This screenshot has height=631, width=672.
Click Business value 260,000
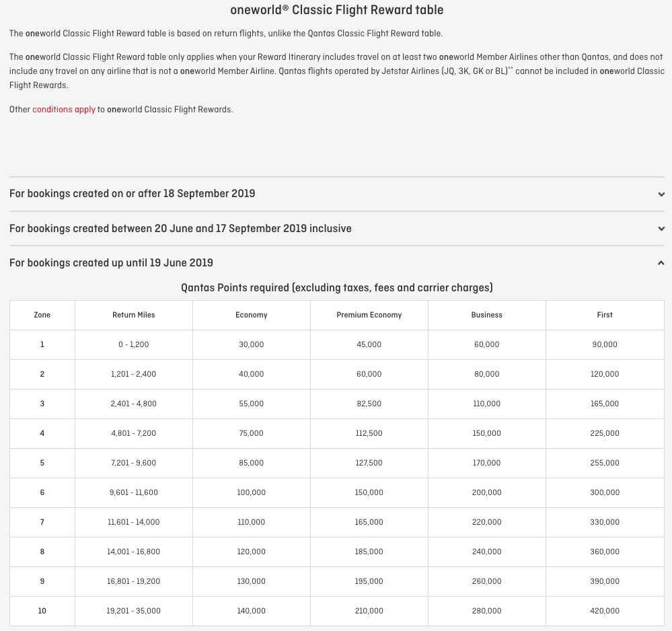[x=487, y=581]
